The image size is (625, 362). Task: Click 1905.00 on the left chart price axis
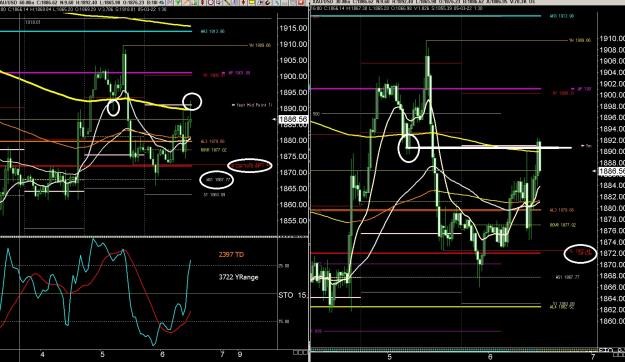[293, 60]
